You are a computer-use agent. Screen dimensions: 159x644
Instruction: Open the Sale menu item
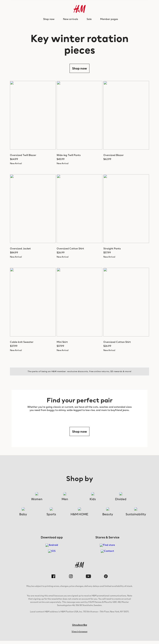[89, 19]
